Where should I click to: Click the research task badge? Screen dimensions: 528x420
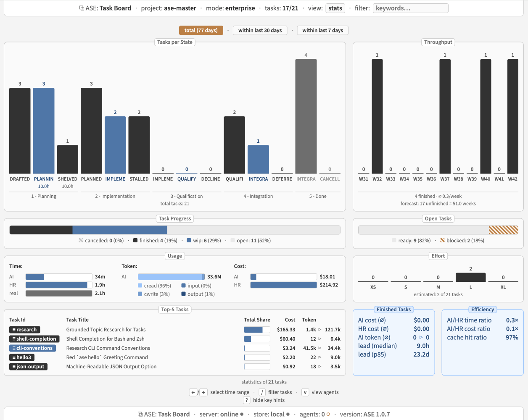click(25, 330)
